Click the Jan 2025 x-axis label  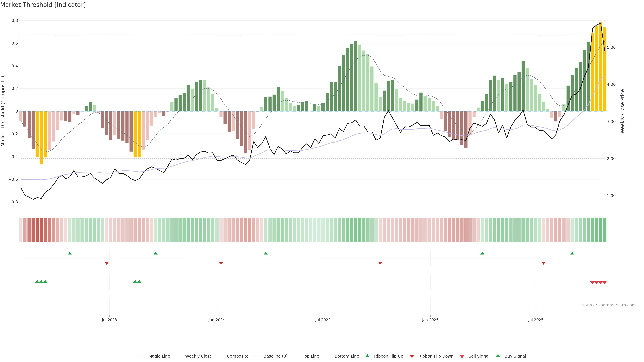(430, 320)
